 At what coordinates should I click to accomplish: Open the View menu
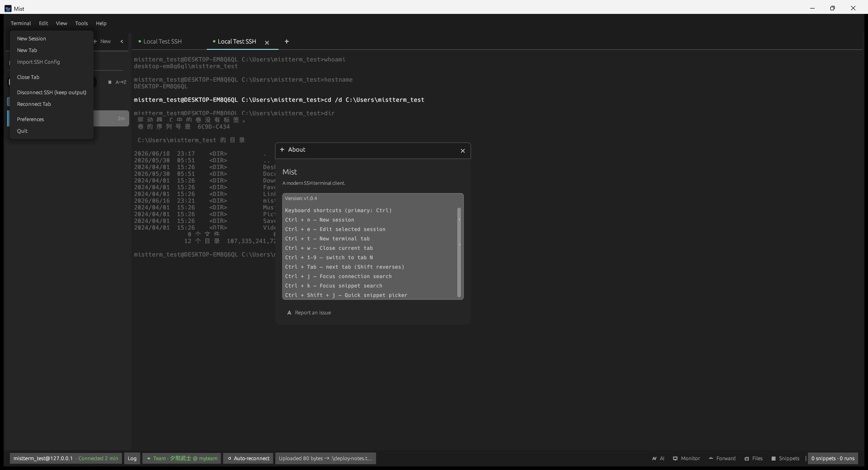tap(61, 23)
